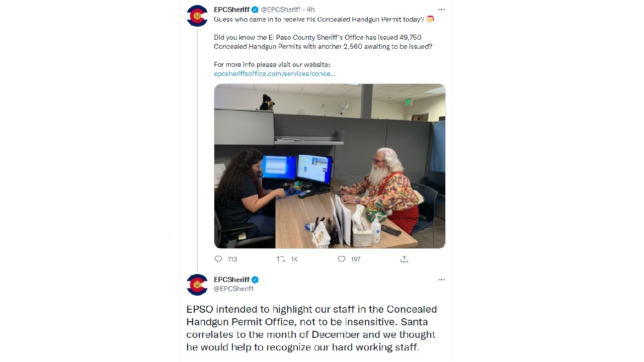Open the more options menu on top tweet

[x=441, y=10]
